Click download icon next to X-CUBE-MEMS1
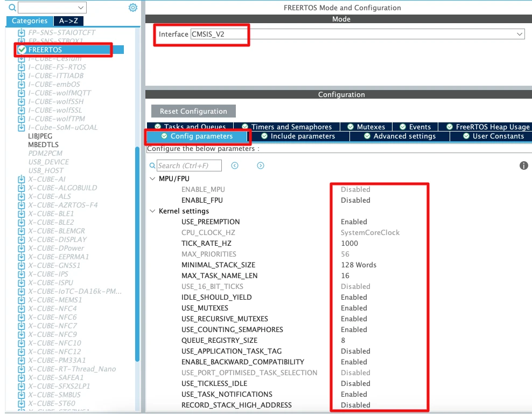This screenshot has width=532, height=414. [22, 300]
